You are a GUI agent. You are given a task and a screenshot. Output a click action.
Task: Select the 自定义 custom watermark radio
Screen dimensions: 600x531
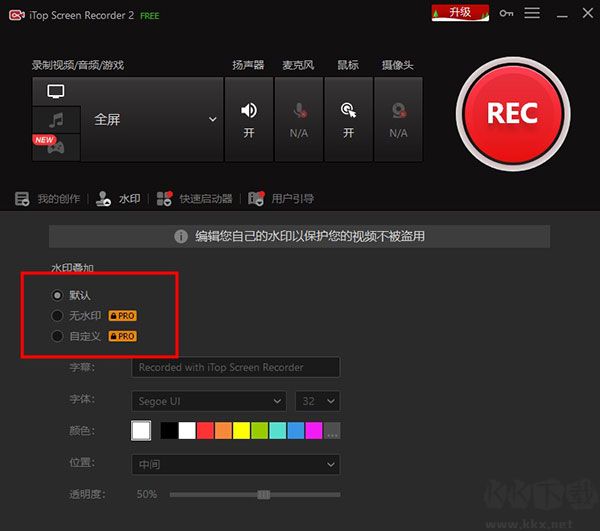pos(57,336)
